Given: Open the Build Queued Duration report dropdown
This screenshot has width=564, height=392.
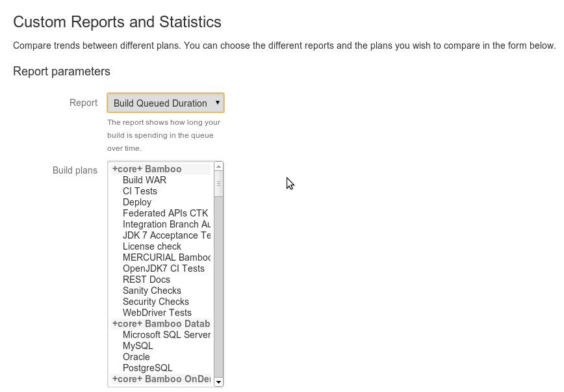Looking at the screenshot, I should tap(166, 103).
